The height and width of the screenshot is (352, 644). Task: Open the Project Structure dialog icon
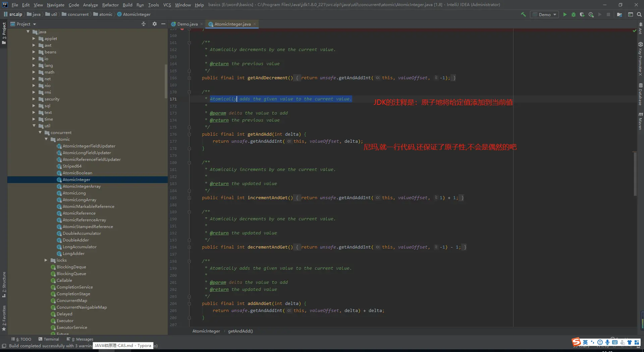click(620, 14)
